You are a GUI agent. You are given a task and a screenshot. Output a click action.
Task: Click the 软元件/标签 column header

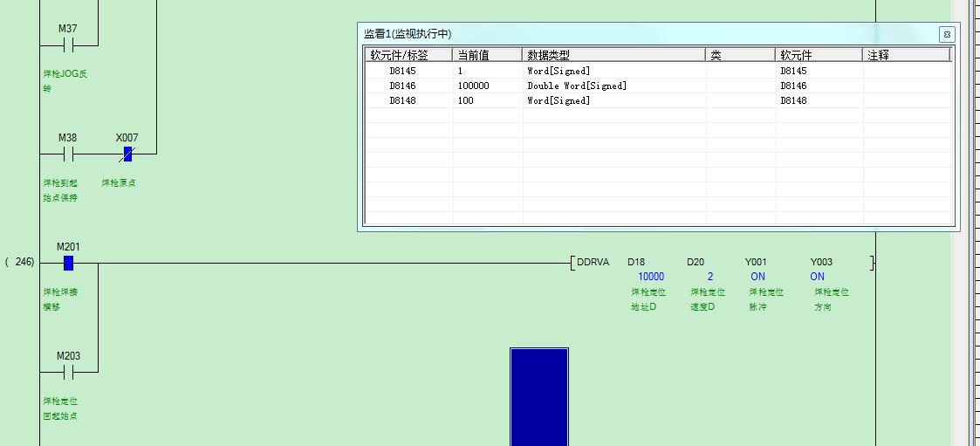408,55
